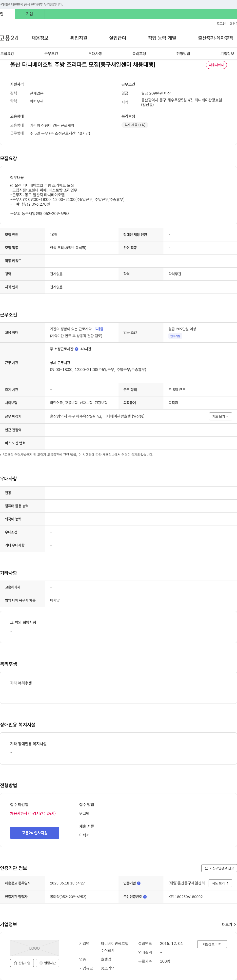Click 비희망 military service value
Screen dimensions: 237x980
point(55,600)
